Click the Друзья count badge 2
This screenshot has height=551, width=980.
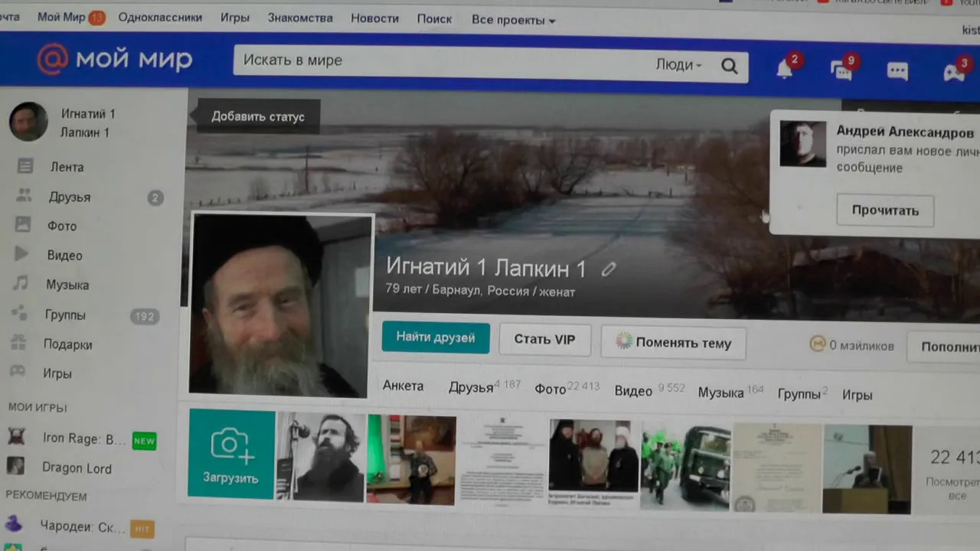click(x=155, y=198)
